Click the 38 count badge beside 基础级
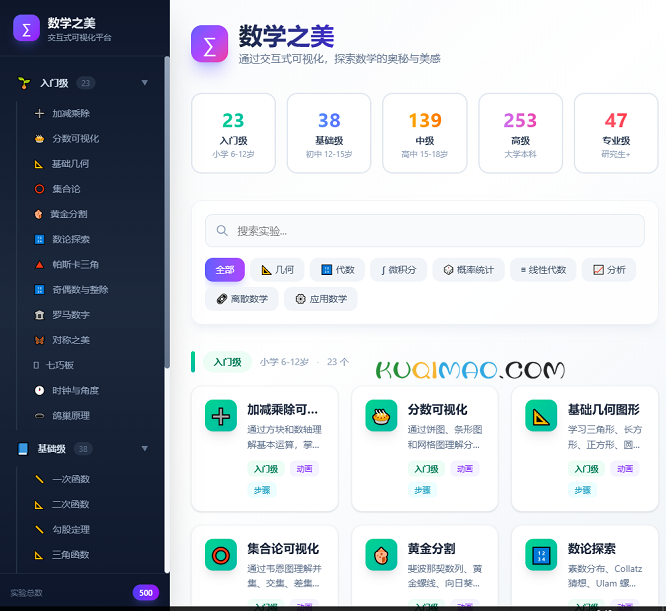The image size is (666, 611). (x=83, y=449)
